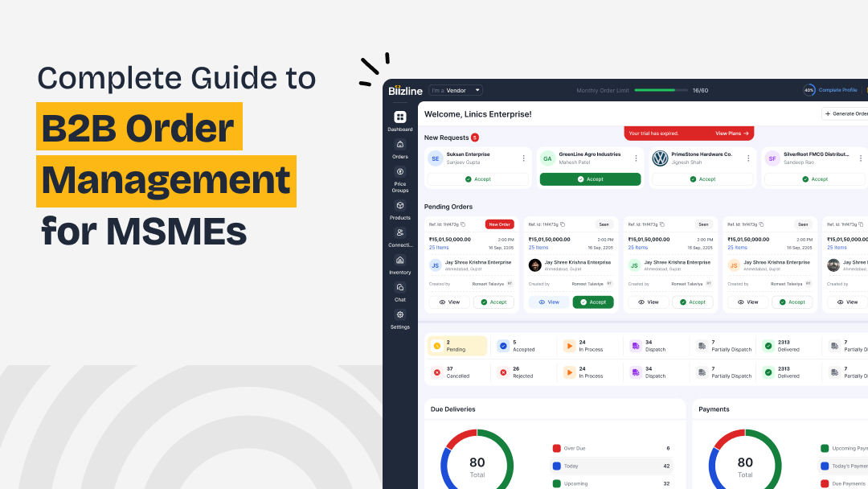Open the Connections sidebar icon
Image resolution: width=868 pixels, height=489 pixels.
(x=399, y=233)
